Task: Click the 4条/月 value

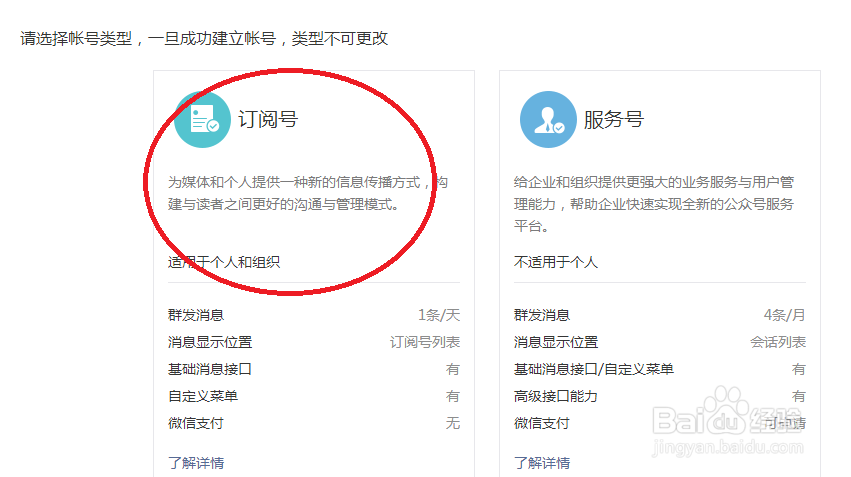Action: pyautogui.click(x=785, y=315)
